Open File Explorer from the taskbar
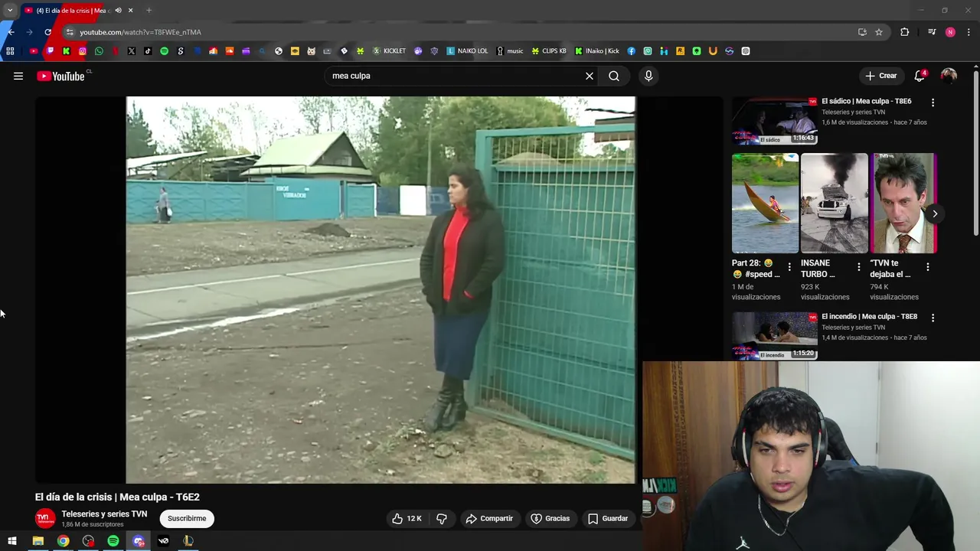Screen dimensions: 980x551 coord(38,541)
